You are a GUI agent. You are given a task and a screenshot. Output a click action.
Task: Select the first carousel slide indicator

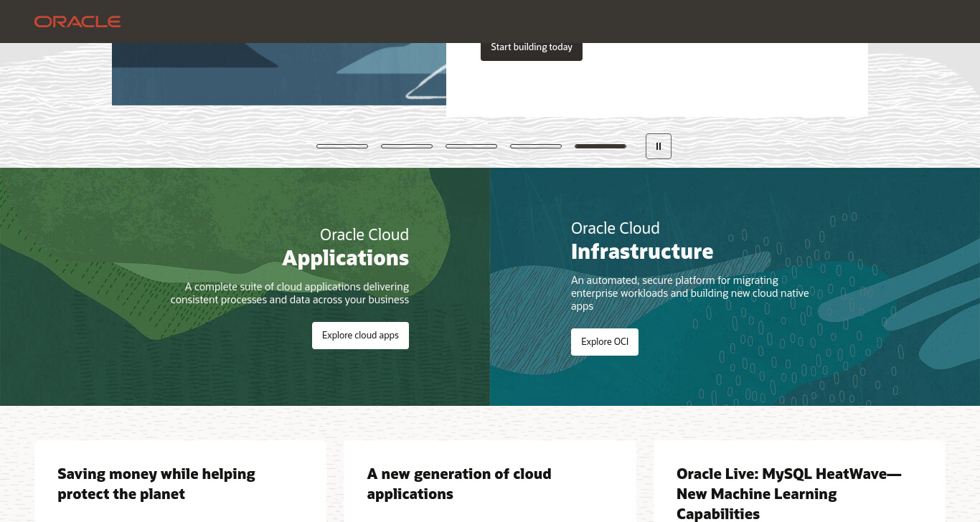342,146
